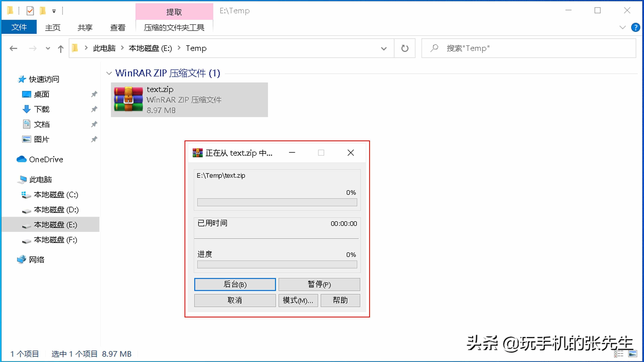Image resolution: width=644 pixels, height=362 pixels.
Task: Open Compressed Folder Tools (压缩的文件夹工具) tab
Action: point(174,27)
